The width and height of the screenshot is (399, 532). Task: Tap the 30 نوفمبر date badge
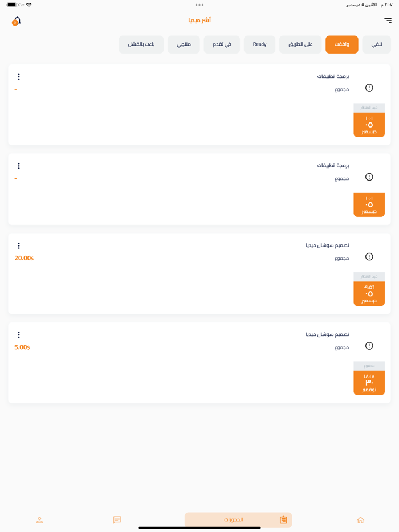coord(369,383)
